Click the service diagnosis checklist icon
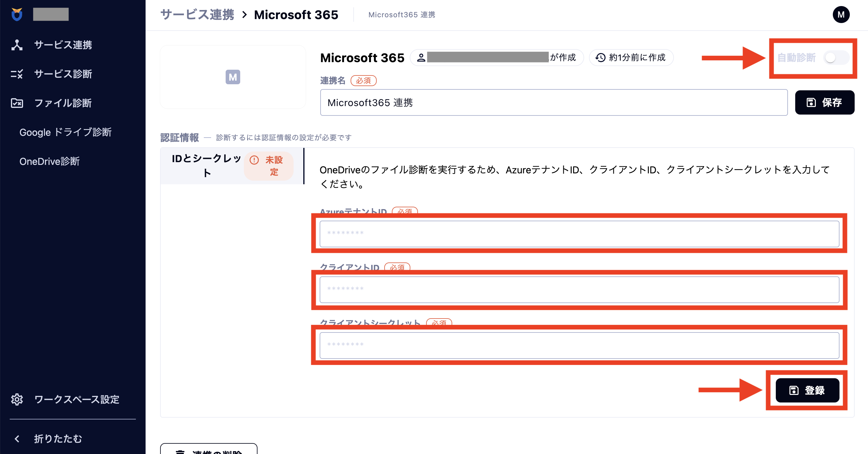868x454 pixels. 17,74
